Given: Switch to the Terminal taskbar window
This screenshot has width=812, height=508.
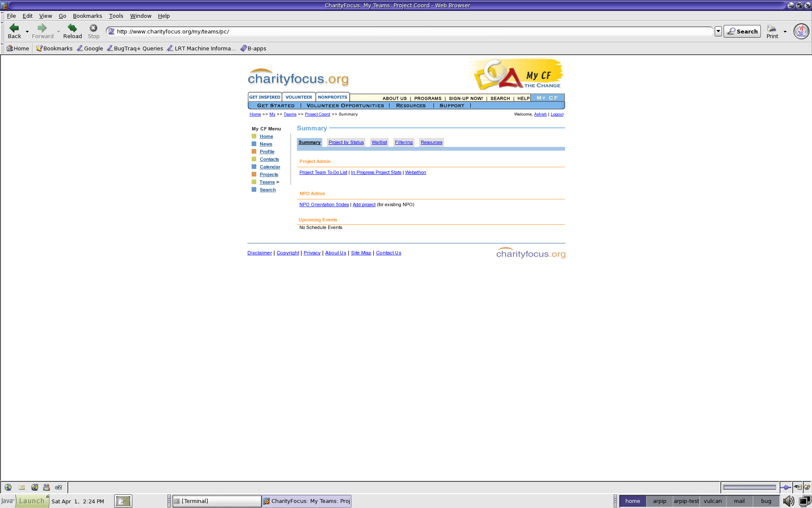Looking at the screenshot, I should pyautogui.click(x=217, y=501).
